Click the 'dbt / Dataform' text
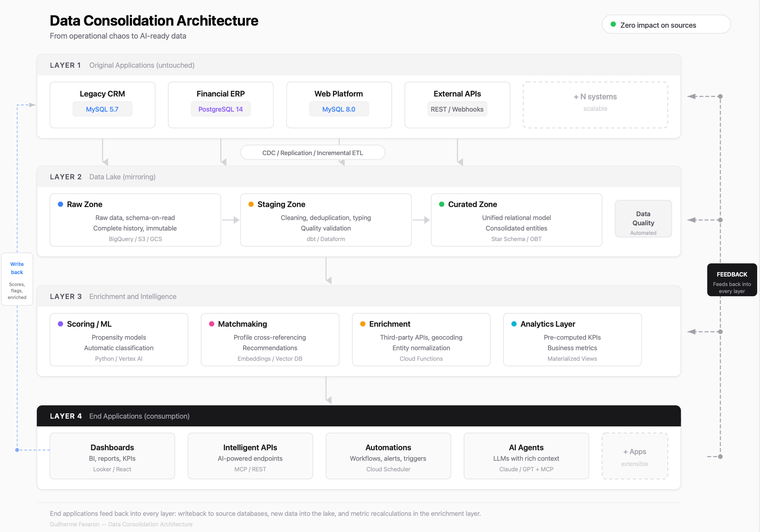760x532 pixels. tap(326, 239)
